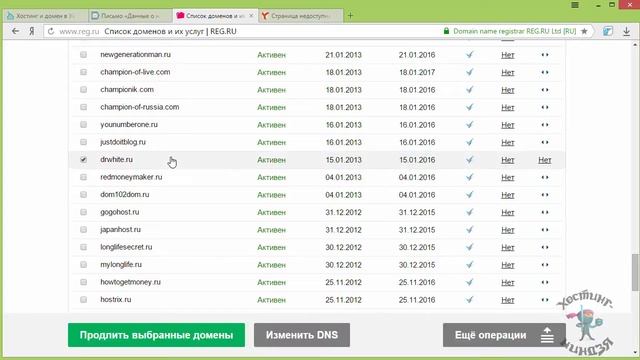640x360 pixels.
Task: Switch to 'Страница недоступна' tab
Action: pos(300,16)
